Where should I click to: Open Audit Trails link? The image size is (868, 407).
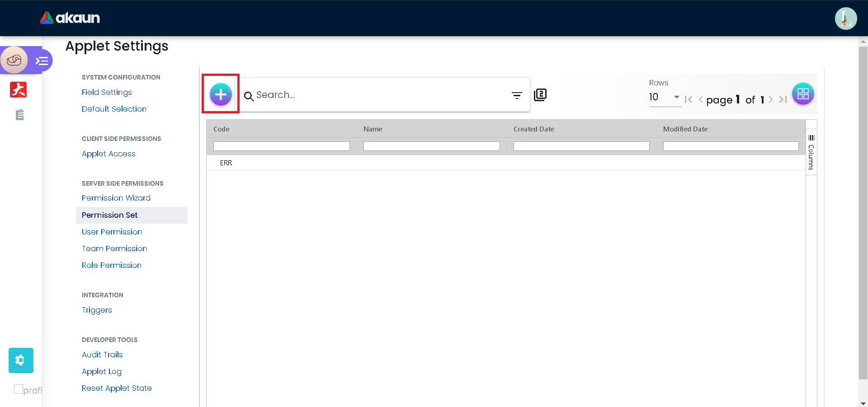pyautogui.click(x=102, y=355)
